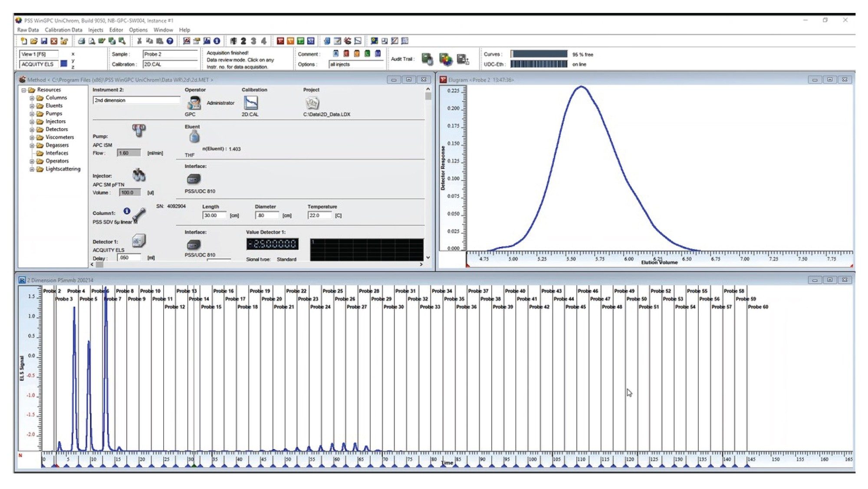Click the Cut scissors toolbar icon
Viewport: 868px width, 489px height.
(139, 41)
